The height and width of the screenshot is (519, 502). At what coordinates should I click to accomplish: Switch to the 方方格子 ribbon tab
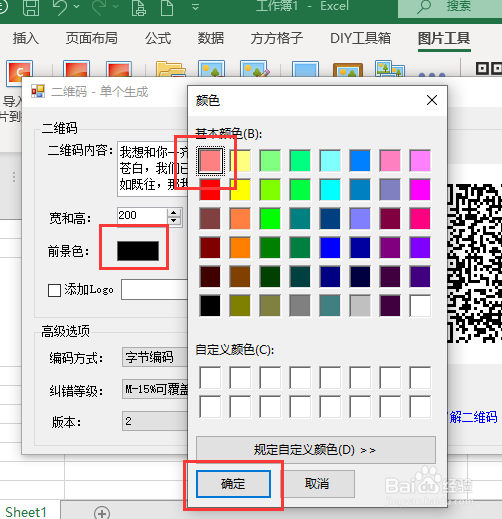[276, 38]
